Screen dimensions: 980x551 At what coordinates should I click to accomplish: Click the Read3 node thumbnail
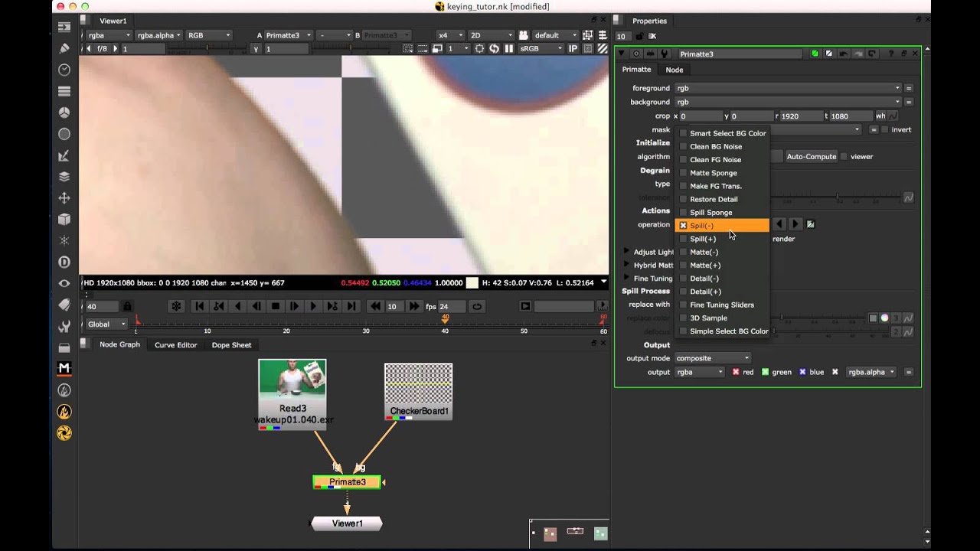coord(292,380)
